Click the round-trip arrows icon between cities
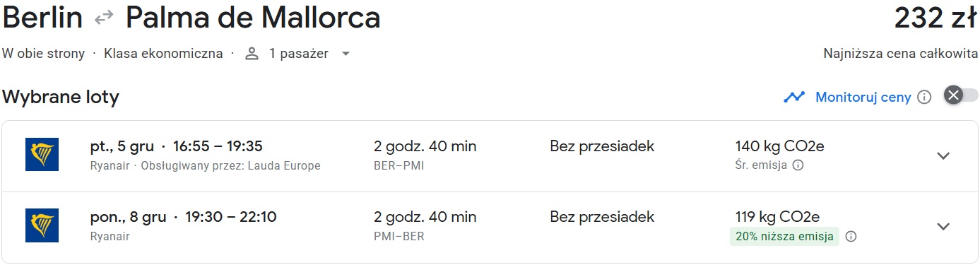Viewport: 980px width, 265px height. 104,19
